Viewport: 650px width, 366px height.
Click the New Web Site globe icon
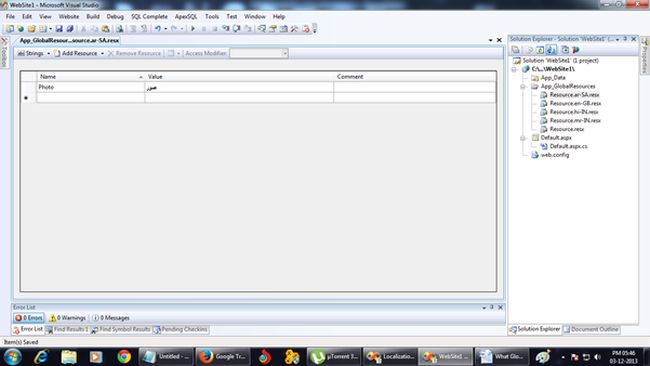(x=20, y=29)
